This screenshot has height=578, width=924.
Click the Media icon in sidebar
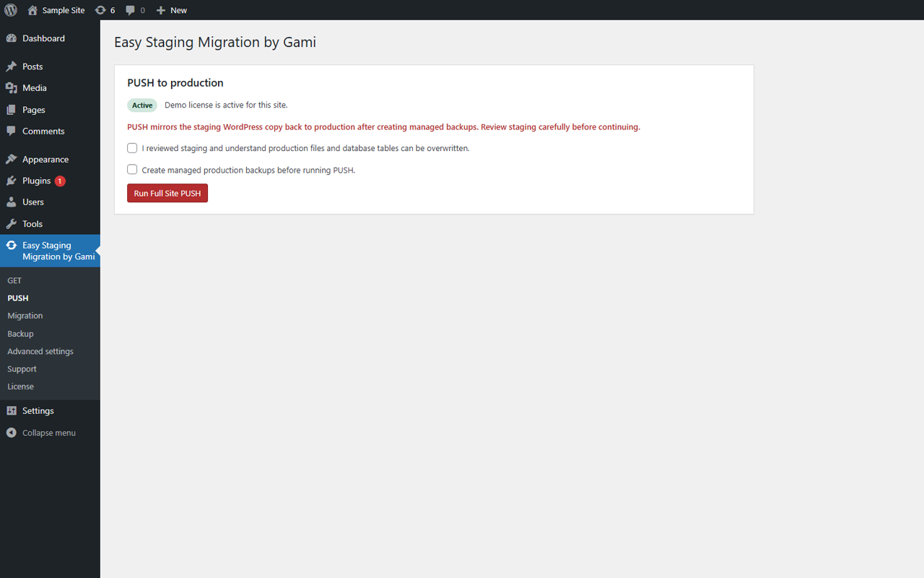(12, 88)
